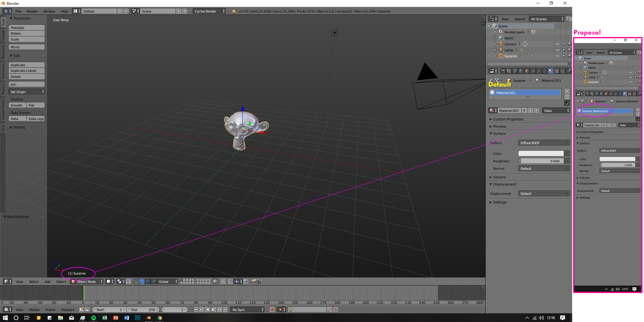Open the Texture properties tab (checker icon)
The width and height of the screenshot is (644, 322).
coord(557,71)
